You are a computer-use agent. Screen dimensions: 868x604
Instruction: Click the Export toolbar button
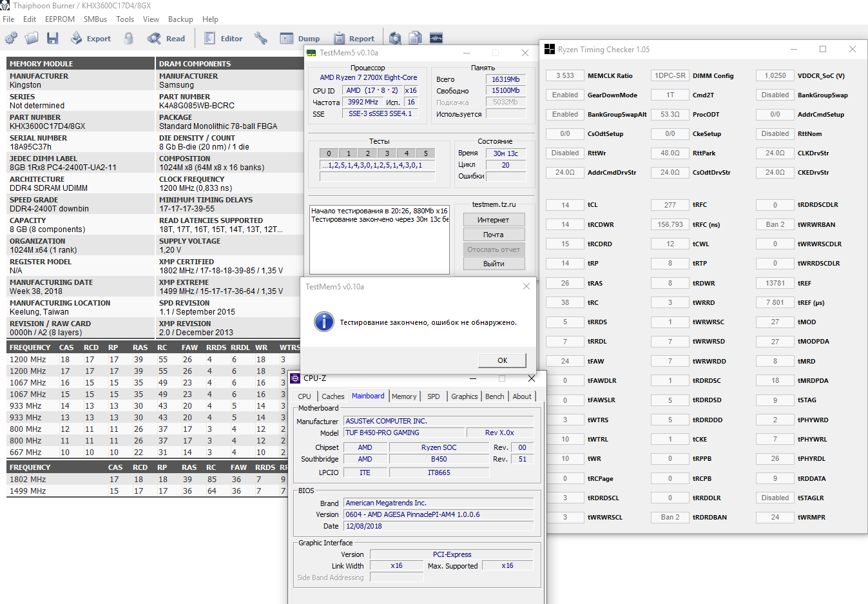(x=91, y=39)
